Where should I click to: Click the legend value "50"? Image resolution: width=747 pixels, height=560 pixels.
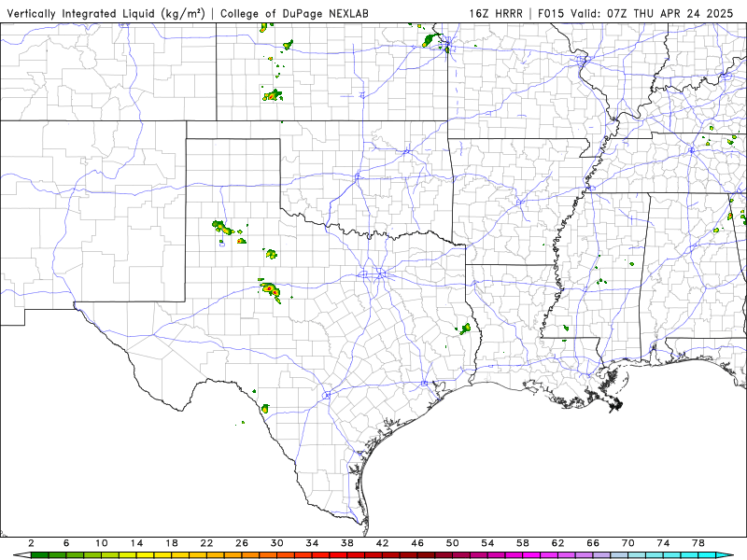pos(453,543)
